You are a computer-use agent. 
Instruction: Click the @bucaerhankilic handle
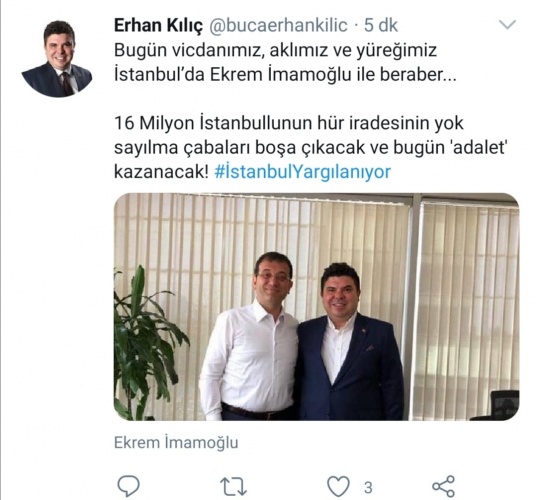click(278, 26)
